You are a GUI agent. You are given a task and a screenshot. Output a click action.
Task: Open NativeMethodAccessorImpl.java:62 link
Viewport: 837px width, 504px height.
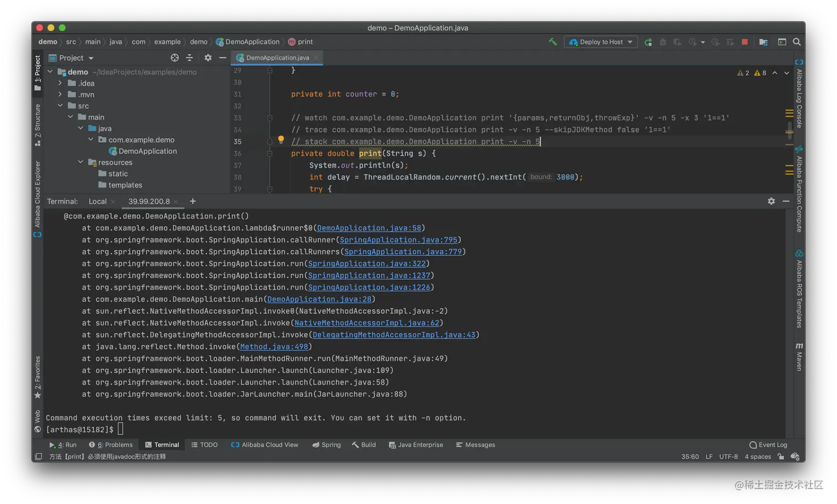pyautogui.click(x=366, y=323)
